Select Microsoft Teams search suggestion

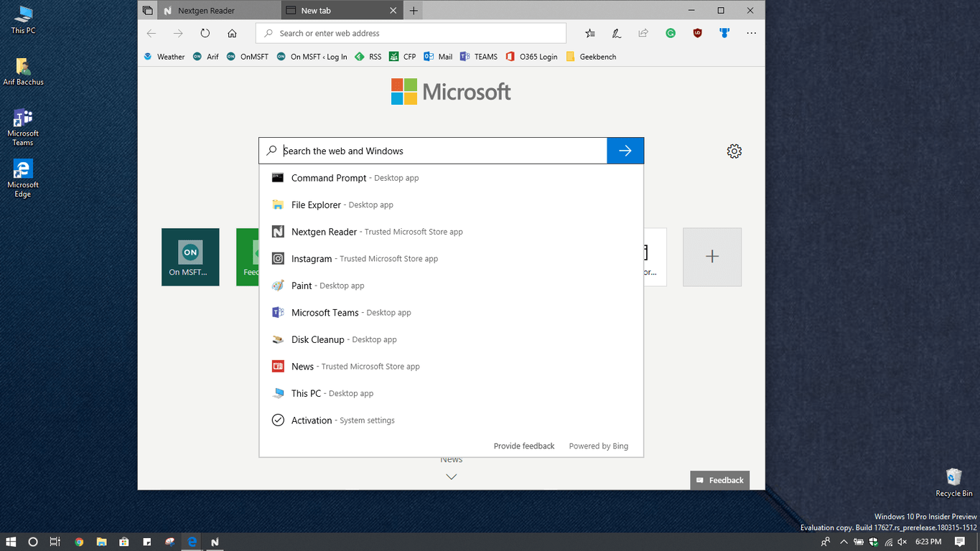click(451, 312)
